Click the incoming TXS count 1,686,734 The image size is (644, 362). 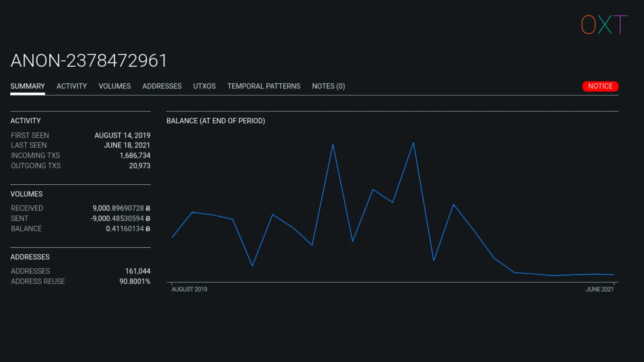[x=135, y=156]
